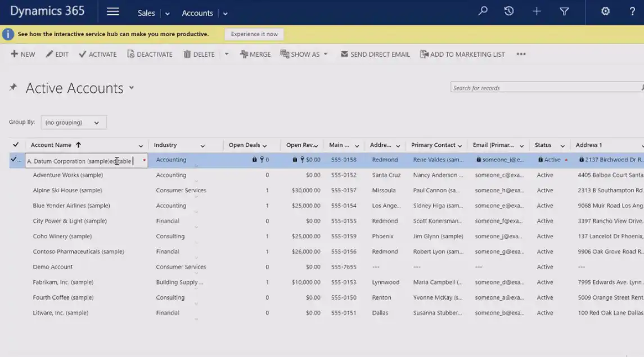The width and height of the screenshot is (644, 357).
Task: Expand the Active Accounts view selector
Action: [130, 88]
